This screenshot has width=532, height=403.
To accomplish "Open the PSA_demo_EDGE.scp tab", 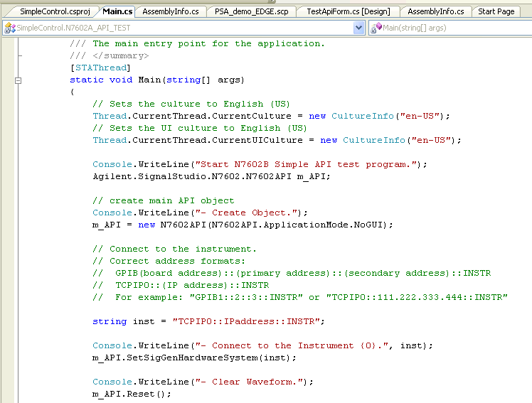I will (251, 11).
